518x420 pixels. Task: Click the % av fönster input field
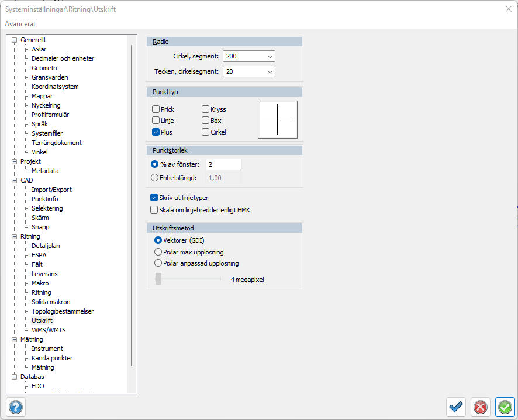pos(223,165)
